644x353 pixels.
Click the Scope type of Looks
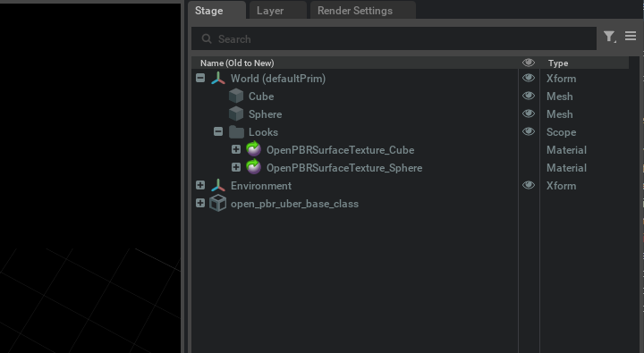[x=561, y=132]
